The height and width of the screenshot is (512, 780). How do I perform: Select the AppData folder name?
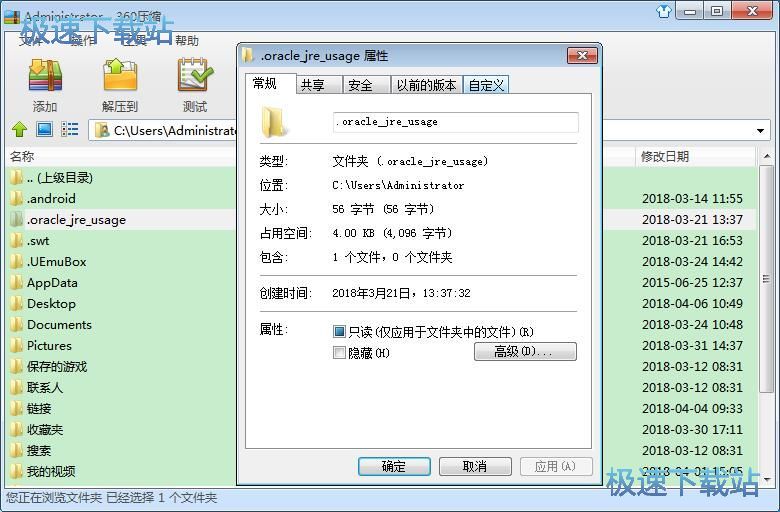coord(52,283)
